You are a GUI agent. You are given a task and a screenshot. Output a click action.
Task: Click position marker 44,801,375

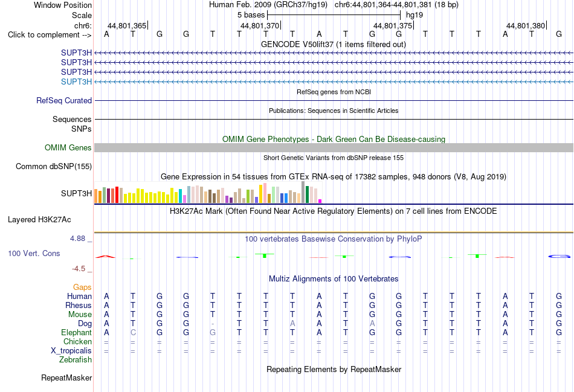click(x=393, y=25)
